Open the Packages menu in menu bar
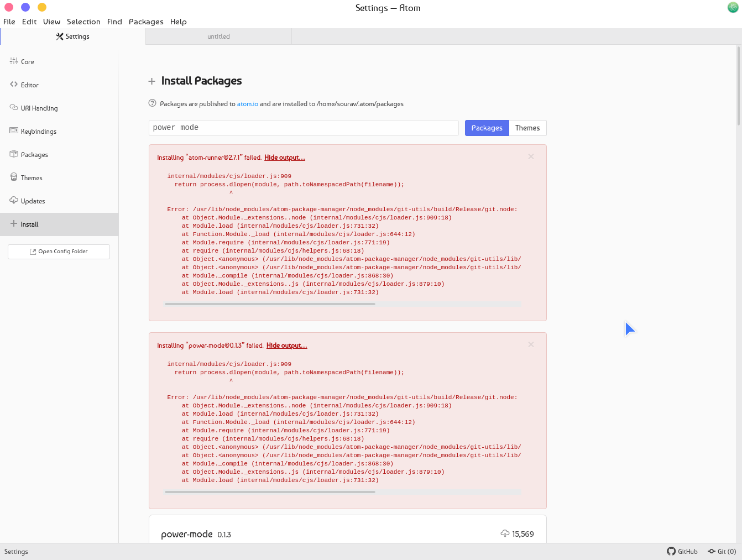The image size is (742, 560). click(146, 22)
